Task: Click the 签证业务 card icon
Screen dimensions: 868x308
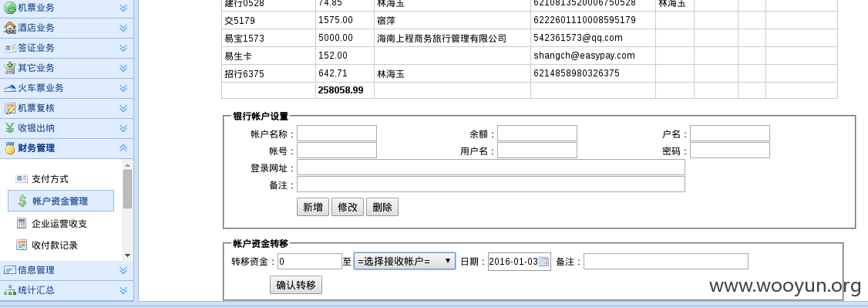Action: pyautogui.click(x=10, y=48)
